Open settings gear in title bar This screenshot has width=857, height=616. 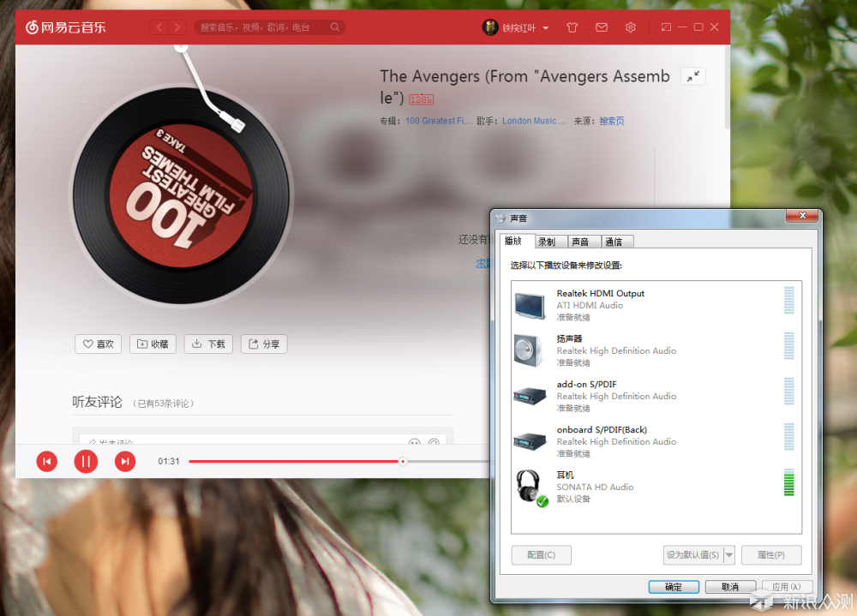pyautogui.click(x=631, y=27)
